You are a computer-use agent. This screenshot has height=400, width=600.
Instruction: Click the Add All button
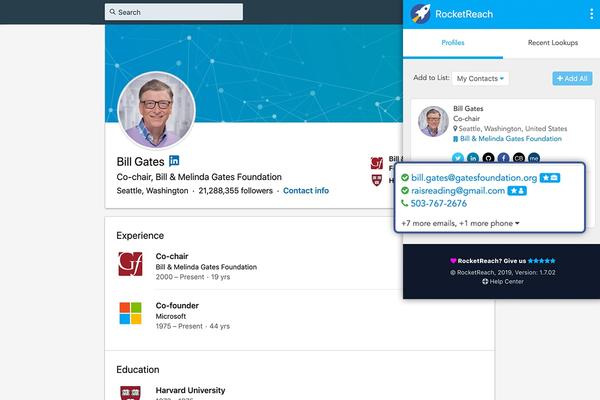pos(572,78)
